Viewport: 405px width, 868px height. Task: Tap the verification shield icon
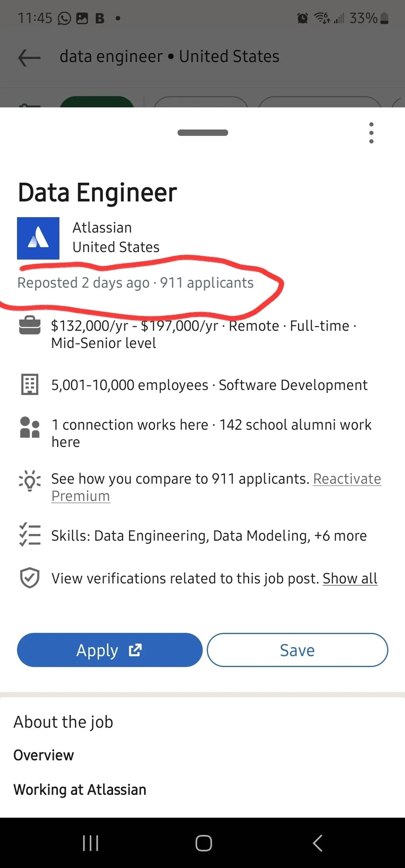click(x=30, y=578)
